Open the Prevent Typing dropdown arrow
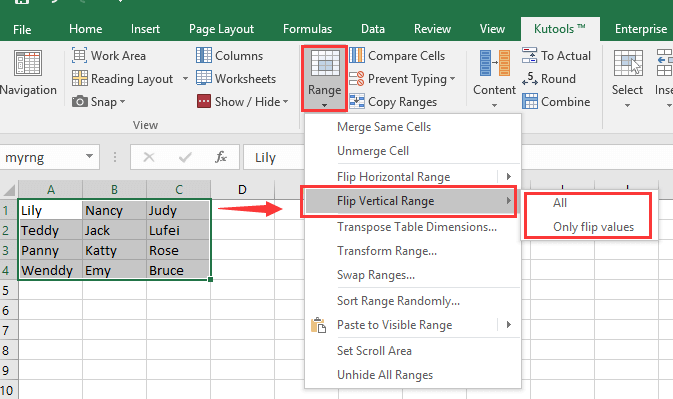The height and width of the screenshot is (399, 673). tap(452, 79)
